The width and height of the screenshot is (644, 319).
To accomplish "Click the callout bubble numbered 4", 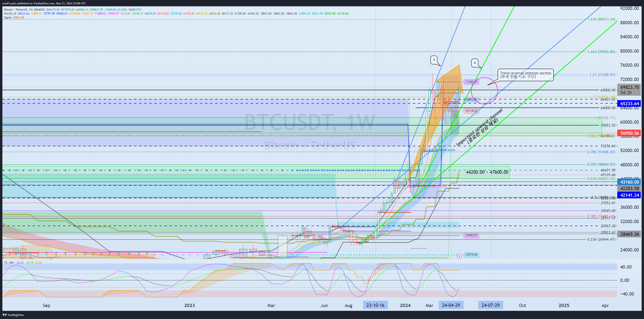I will coord(475,63).
